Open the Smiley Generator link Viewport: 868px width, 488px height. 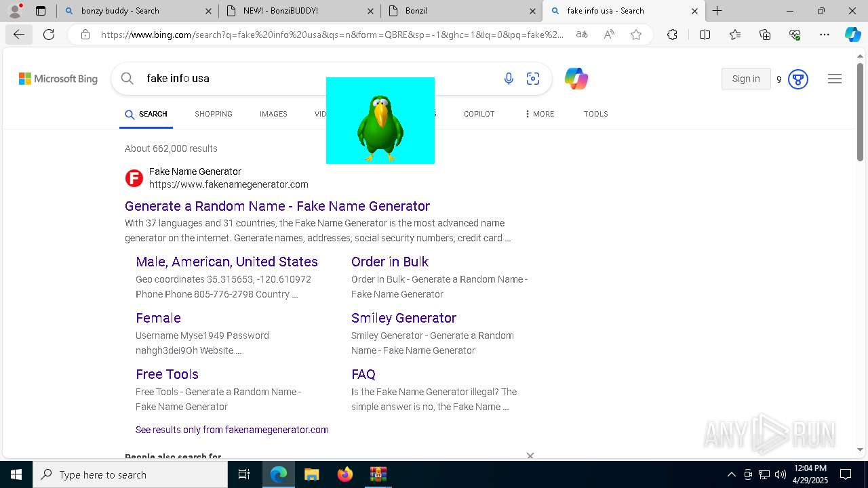[x=403, y=318]
